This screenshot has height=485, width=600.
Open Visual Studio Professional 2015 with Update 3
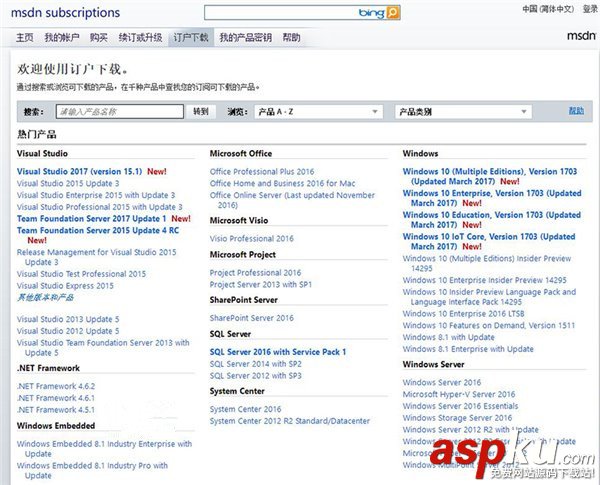[x=100, y=207]
